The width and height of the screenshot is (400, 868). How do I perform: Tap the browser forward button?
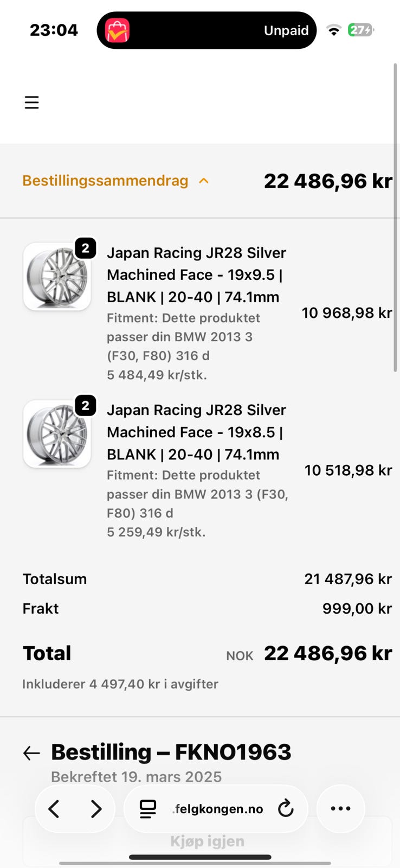coord(96,809)
